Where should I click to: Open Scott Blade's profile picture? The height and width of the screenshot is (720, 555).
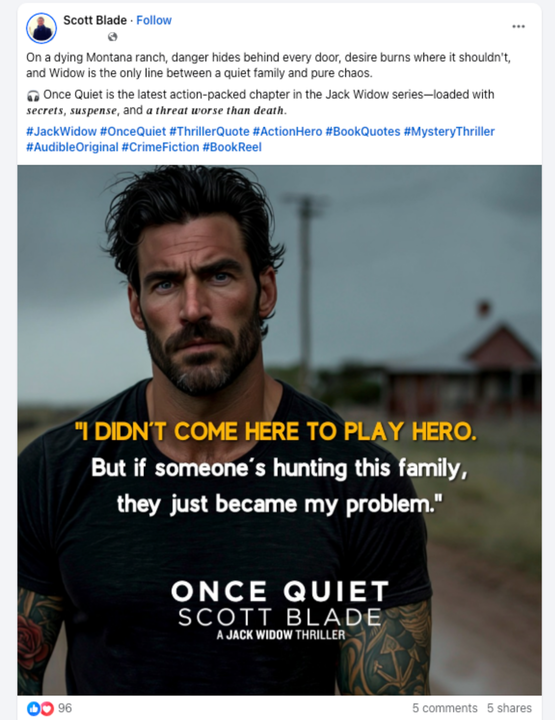(41, 28)
